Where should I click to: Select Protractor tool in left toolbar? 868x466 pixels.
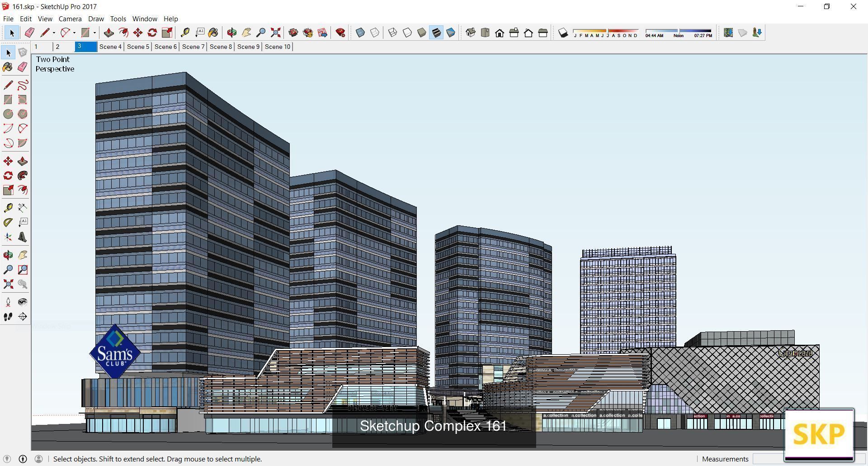pyautogui.click(x=8, y=223)
